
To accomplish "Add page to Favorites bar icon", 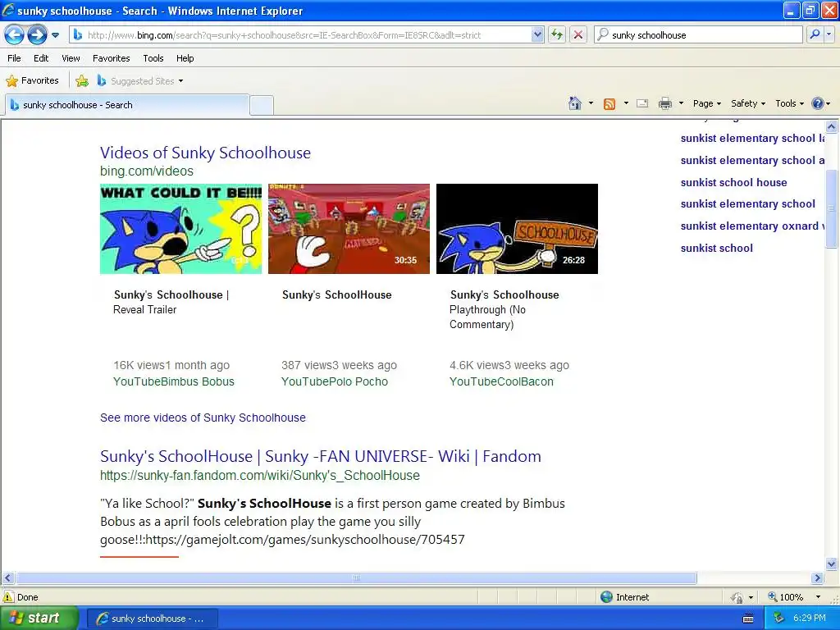I will (82, 81).
